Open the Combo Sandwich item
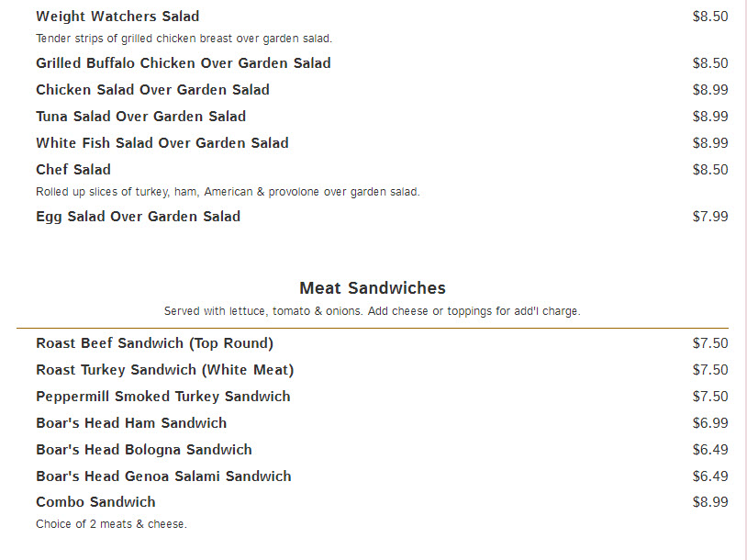Viewport: 747px width, 560px height. [x=96, y=502]
